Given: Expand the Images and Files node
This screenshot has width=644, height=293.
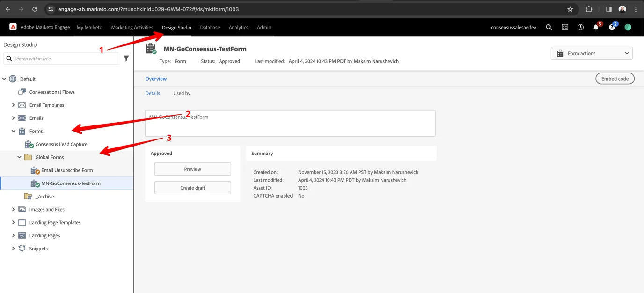Looking at the screenshot, I should point(13,209).
